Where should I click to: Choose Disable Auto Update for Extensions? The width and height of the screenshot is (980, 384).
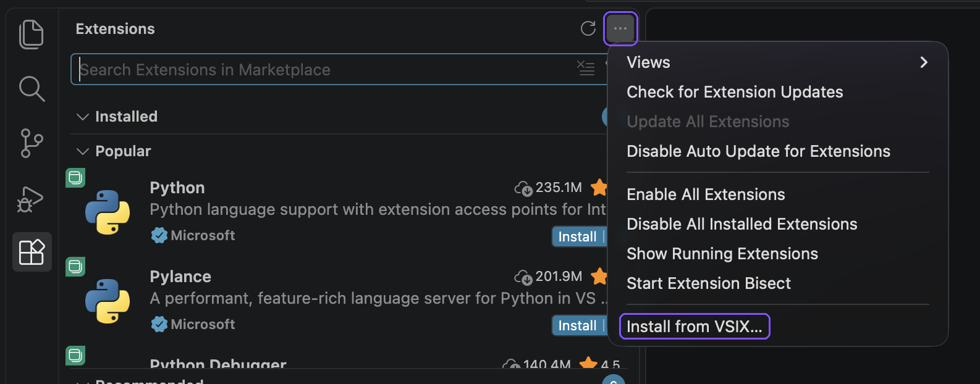coord(758,151)
